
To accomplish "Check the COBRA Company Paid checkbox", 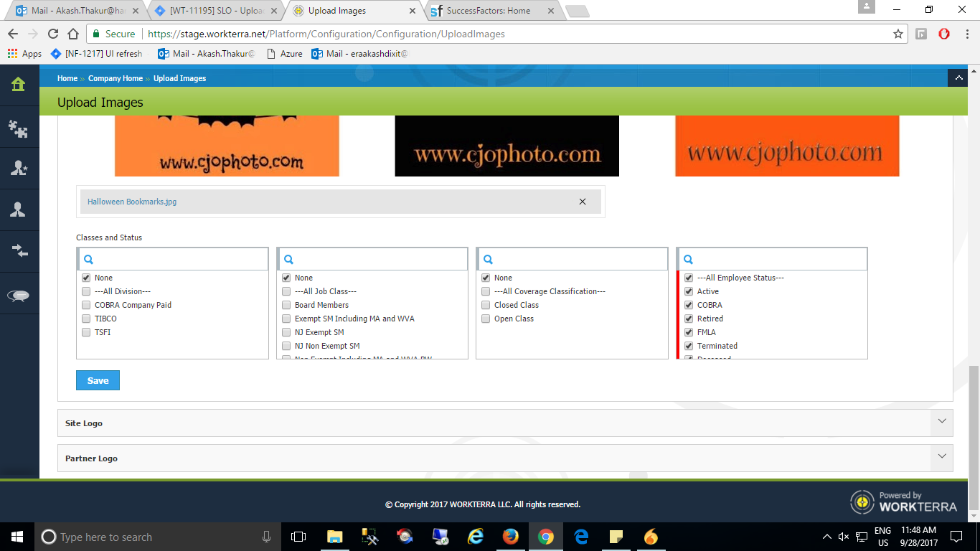I will [86, 305].
